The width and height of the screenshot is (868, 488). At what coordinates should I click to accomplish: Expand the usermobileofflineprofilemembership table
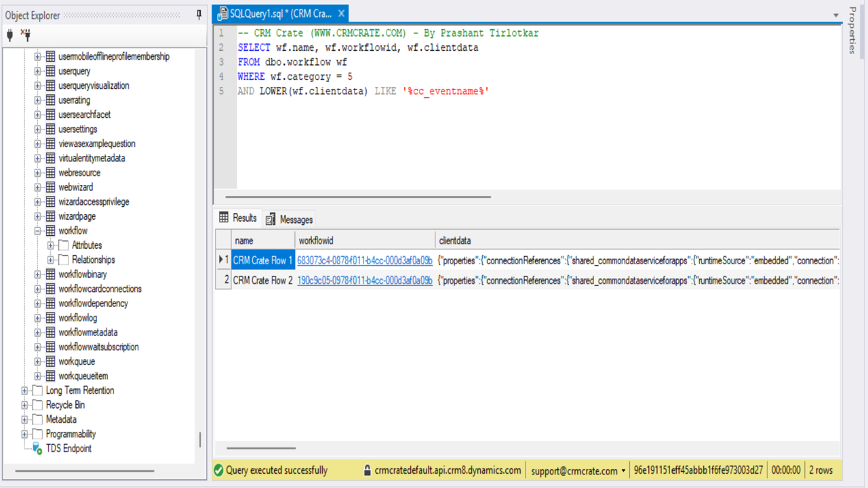pyautogui.click(x=38, y=57)
